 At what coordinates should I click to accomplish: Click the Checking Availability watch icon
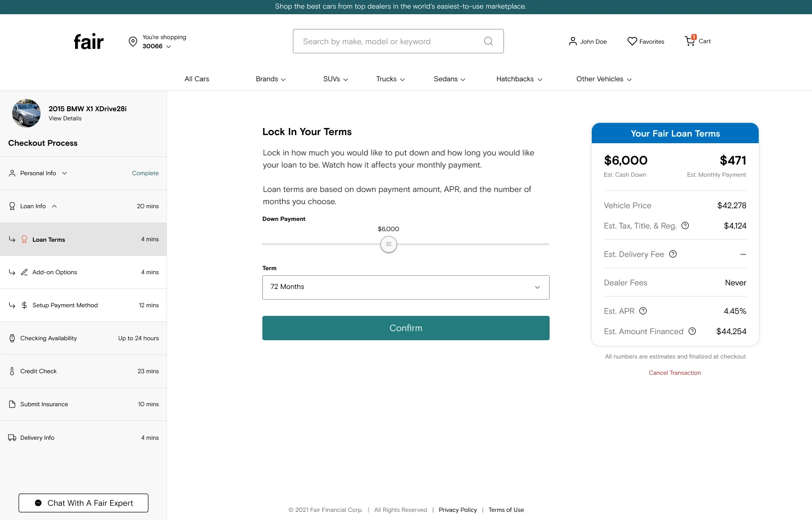click(12, 338)
